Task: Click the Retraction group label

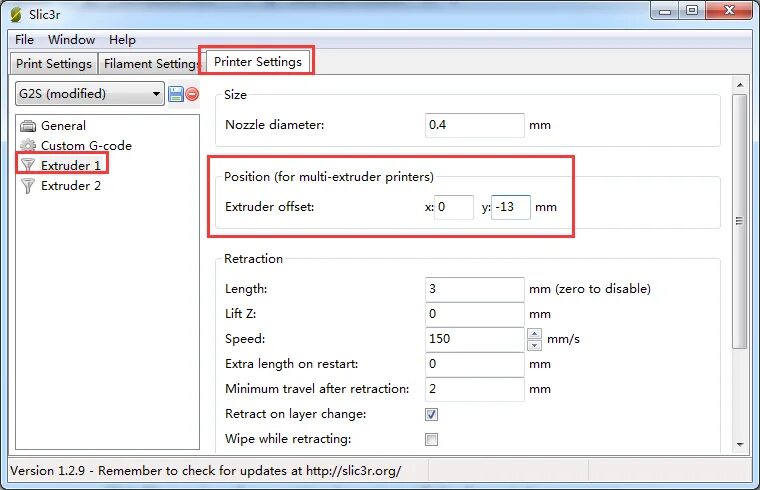Action: point(253,259)
